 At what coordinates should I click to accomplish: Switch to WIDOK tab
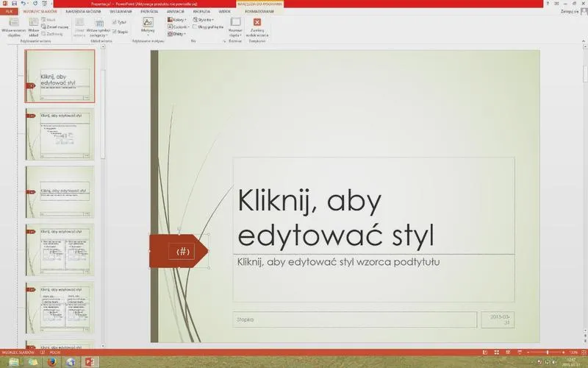click(225, 12)
